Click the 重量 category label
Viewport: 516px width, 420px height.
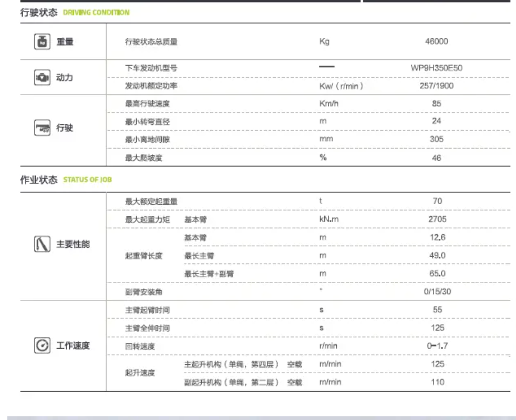(x=65, y=42)
